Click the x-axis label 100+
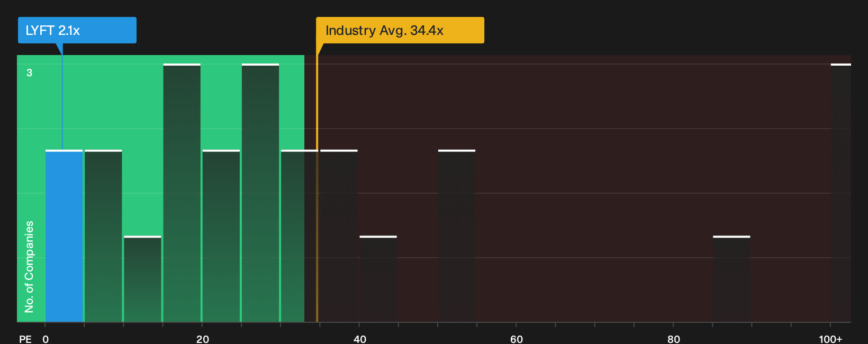 point(830,339)
